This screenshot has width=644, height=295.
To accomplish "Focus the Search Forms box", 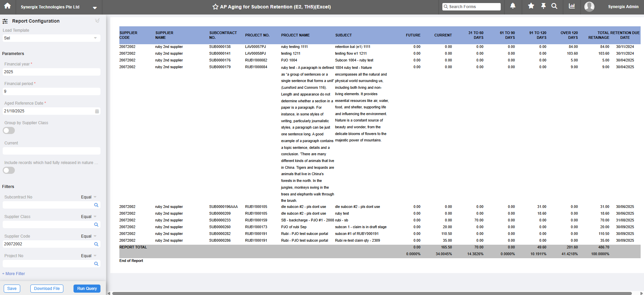I will [471, 7].
